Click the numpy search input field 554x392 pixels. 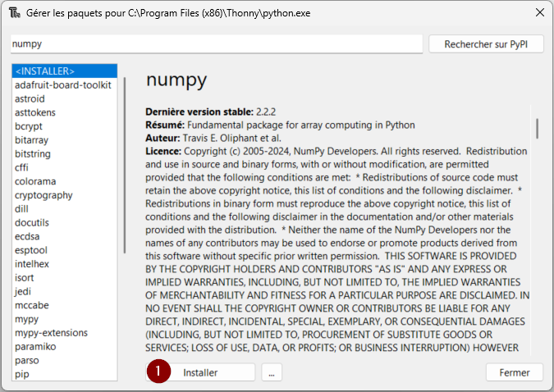tap(217, 44)
